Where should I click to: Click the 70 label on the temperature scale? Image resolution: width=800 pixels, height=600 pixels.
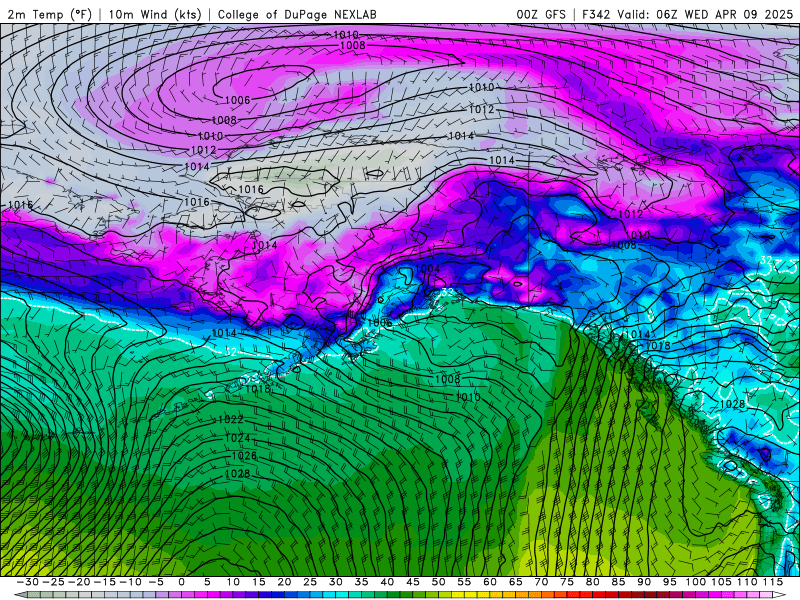541,582
